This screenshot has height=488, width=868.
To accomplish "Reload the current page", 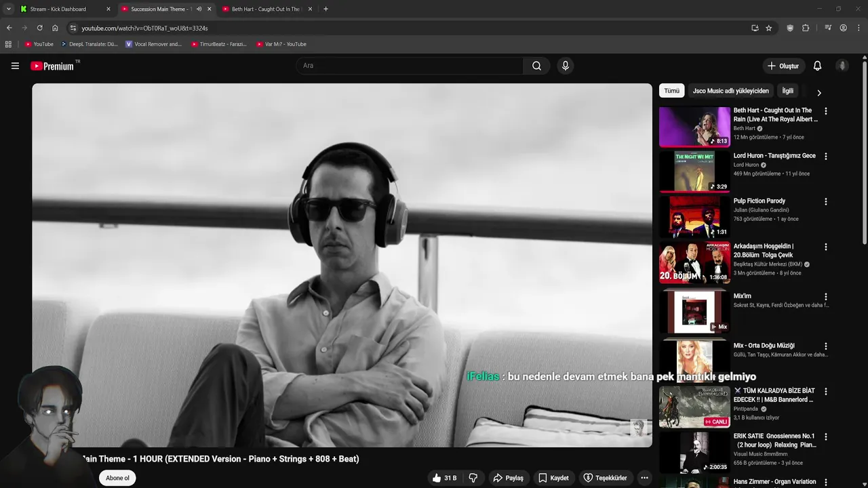I will click(x=39, y=28).
